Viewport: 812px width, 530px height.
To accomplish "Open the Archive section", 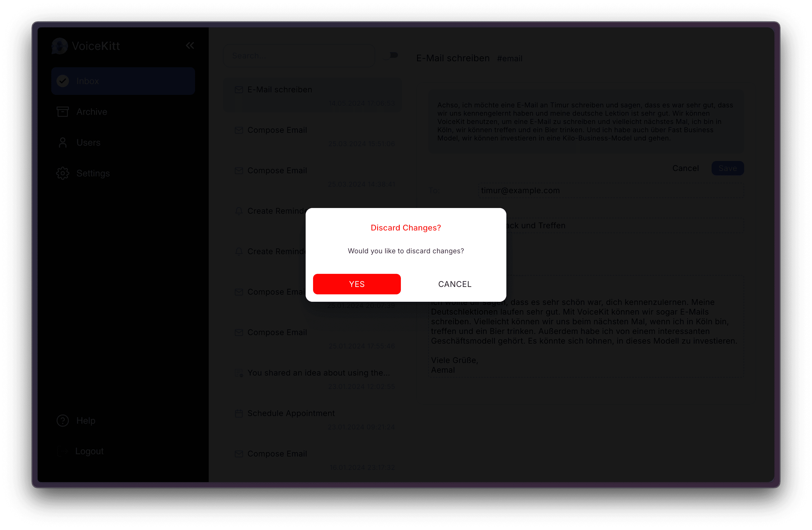I will point(91,112).
